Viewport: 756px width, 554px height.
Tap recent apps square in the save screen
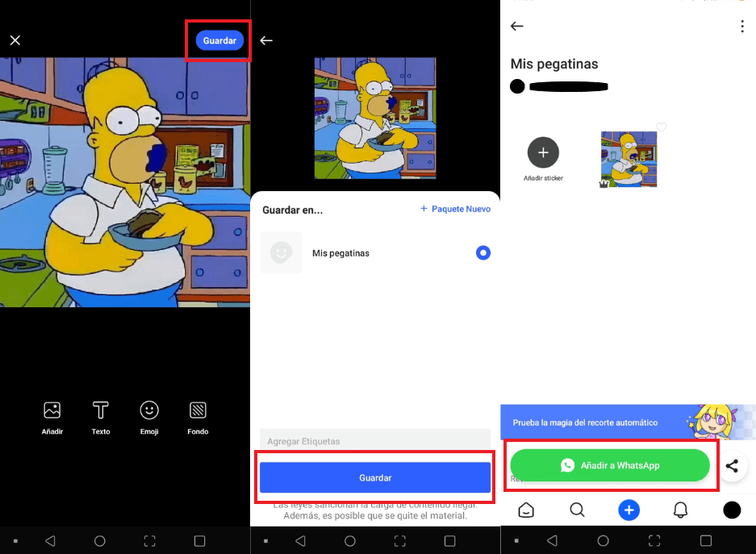tap(450, 541)
